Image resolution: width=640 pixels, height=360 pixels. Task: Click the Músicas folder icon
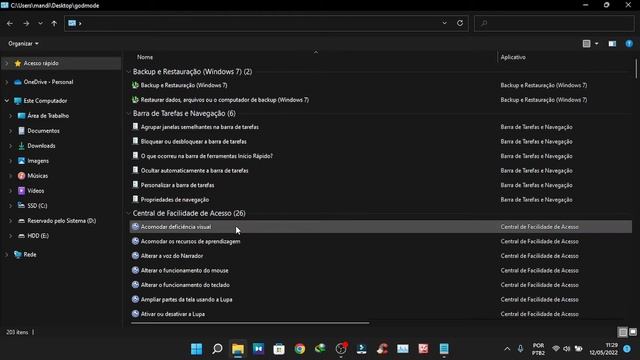21,176
